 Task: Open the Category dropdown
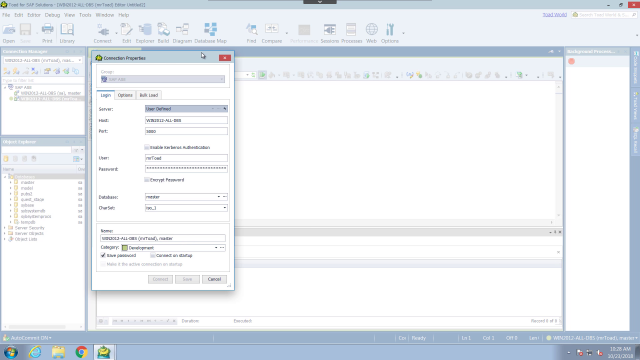tap(216, 248)
